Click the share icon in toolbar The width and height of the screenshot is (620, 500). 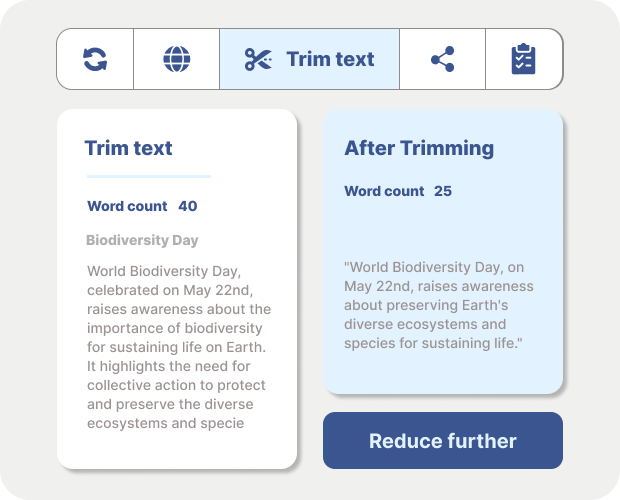click(442, 59)
